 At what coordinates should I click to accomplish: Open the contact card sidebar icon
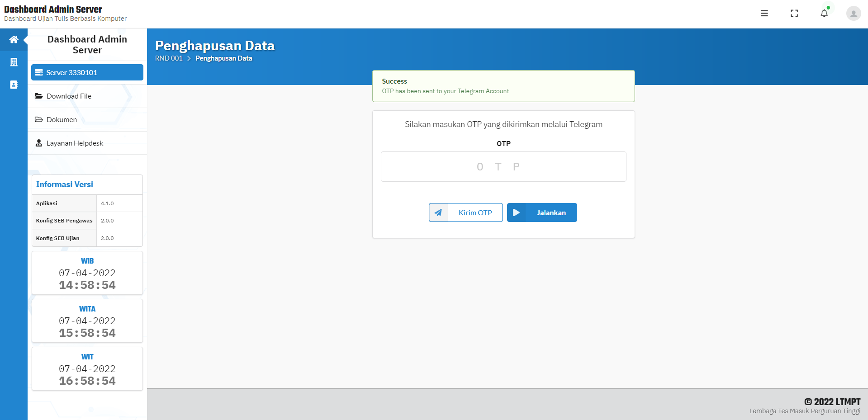tap(14, 85)
